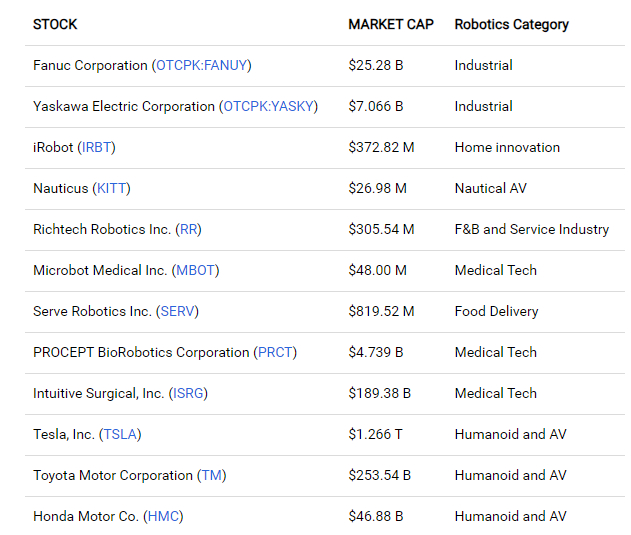Select the Food Delivery category cell
Image resolution: width=631 pixels, height=535 pixels.
(496, 311)
